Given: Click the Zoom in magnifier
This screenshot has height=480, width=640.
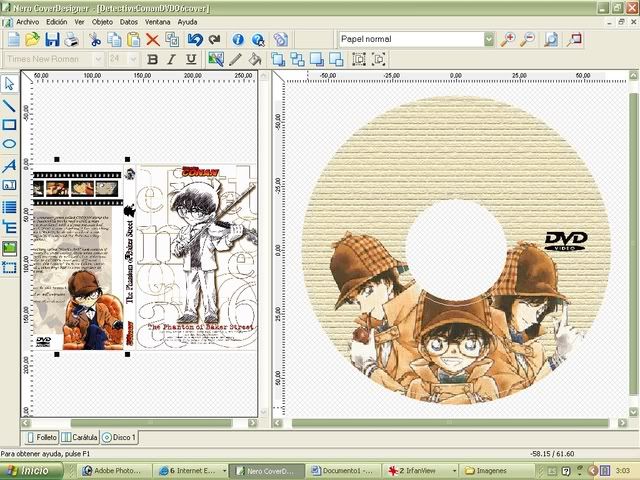Looking at the screenshot, I should (x=509, y=40).
